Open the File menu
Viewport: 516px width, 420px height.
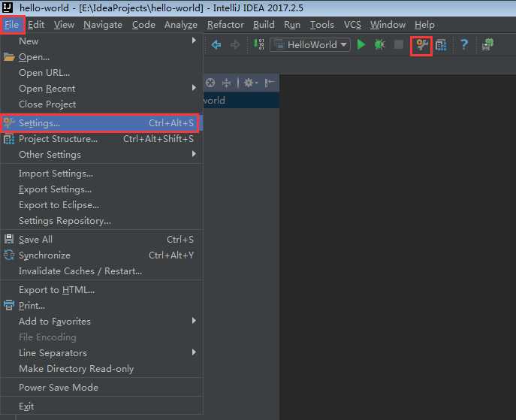coord(12,25)
